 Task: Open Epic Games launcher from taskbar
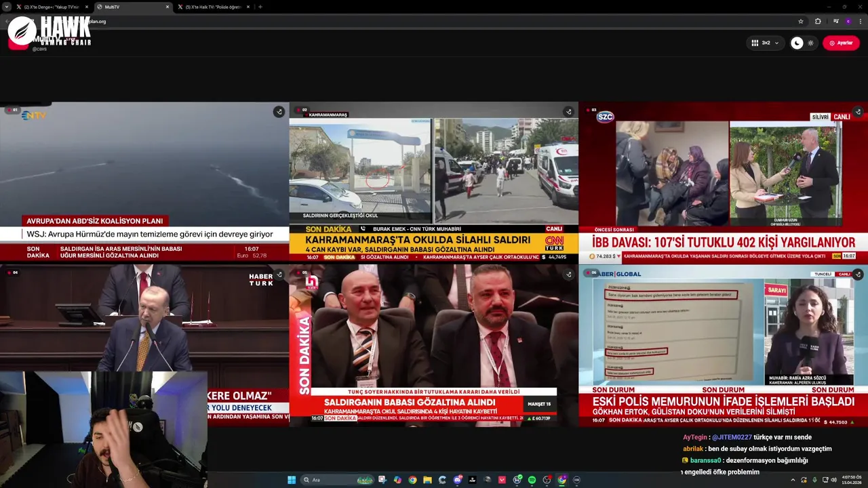[x=472, y=480]
